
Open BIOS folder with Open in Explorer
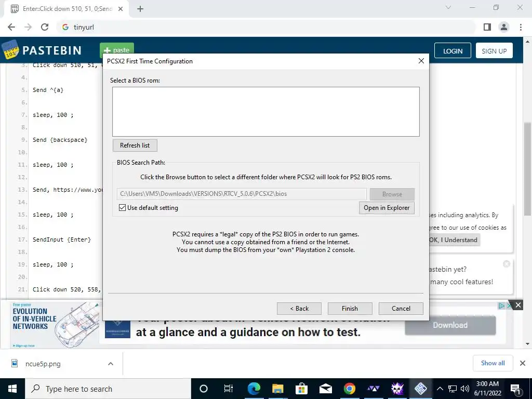pyautogui.click(x=387, y=208)
